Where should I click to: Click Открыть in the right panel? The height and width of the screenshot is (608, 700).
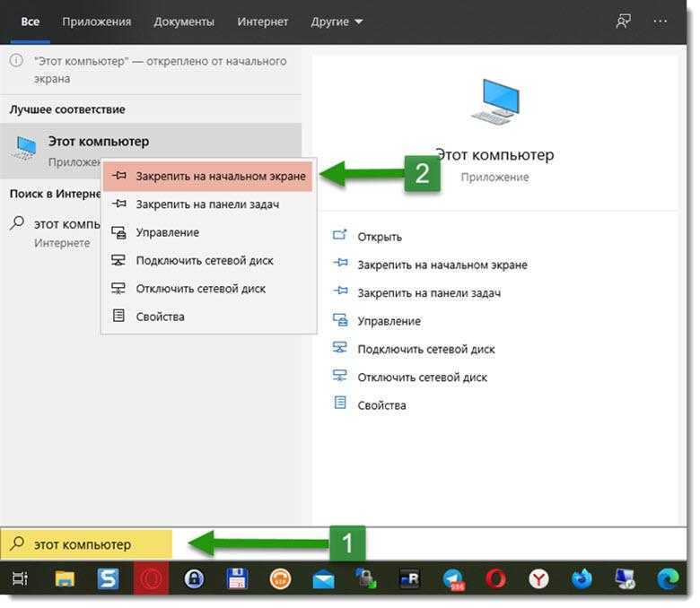pyautogui.click(x=380, y=237)
